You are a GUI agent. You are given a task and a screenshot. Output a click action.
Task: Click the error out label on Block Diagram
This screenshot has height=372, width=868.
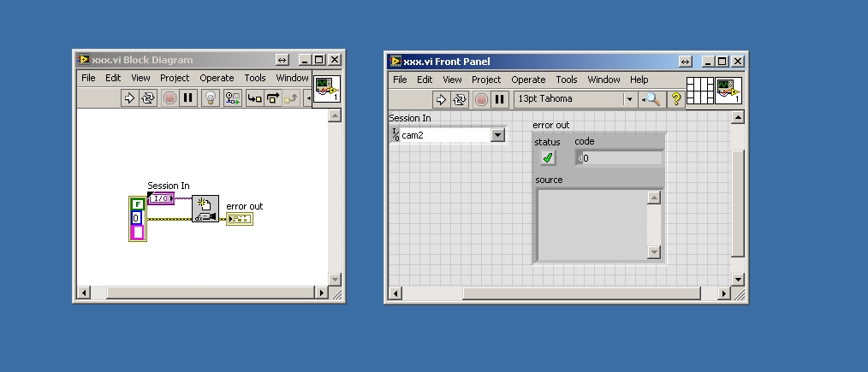[245, 206]
